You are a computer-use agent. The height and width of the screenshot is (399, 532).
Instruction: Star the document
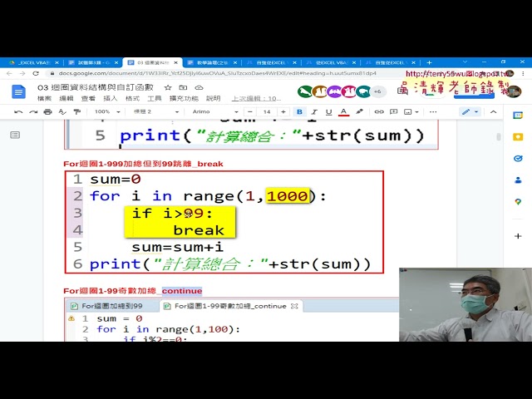pyautogui.click(x=168, y=87)
